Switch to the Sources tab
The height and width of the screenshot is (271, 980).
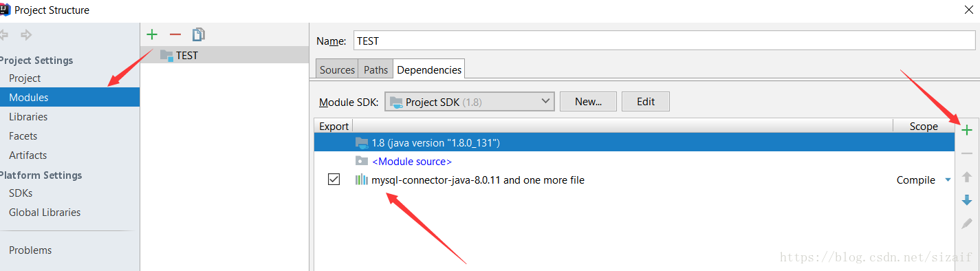click(337, 69)
